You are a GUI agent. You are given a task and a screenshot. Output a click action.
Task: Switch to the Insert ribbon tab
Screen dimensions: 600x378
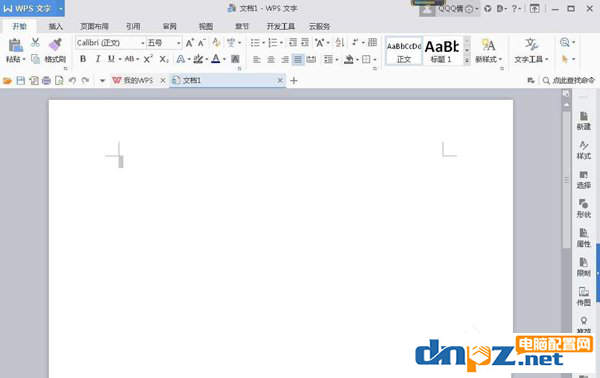(56, 26)
